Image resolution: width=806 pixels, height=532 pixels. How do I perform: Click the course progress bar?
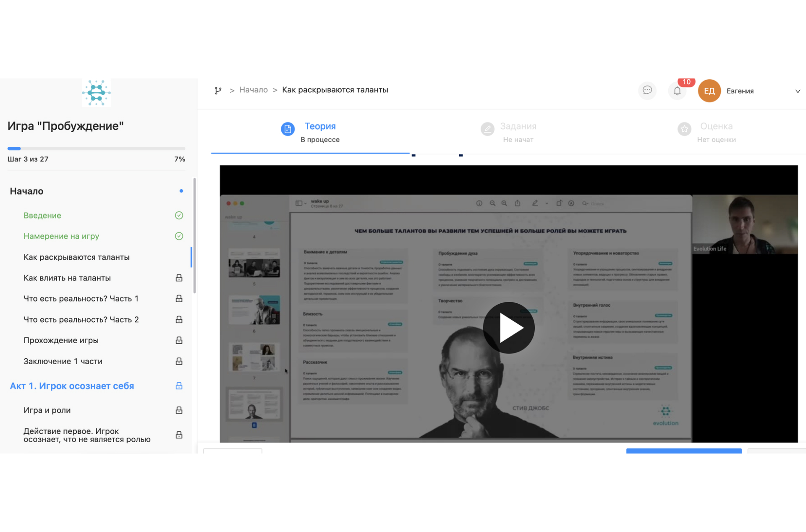coord(96,149)
